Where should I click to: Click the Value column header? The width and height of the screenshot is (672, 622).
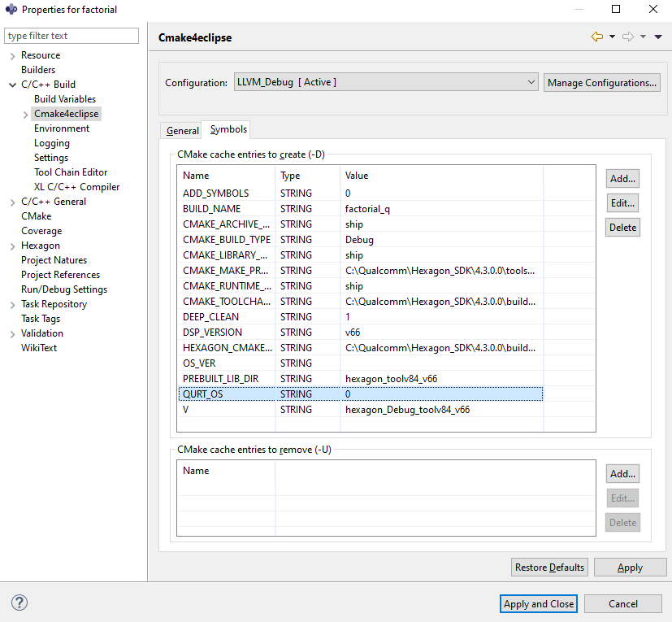pyautogui.click(x=442, y=176)
